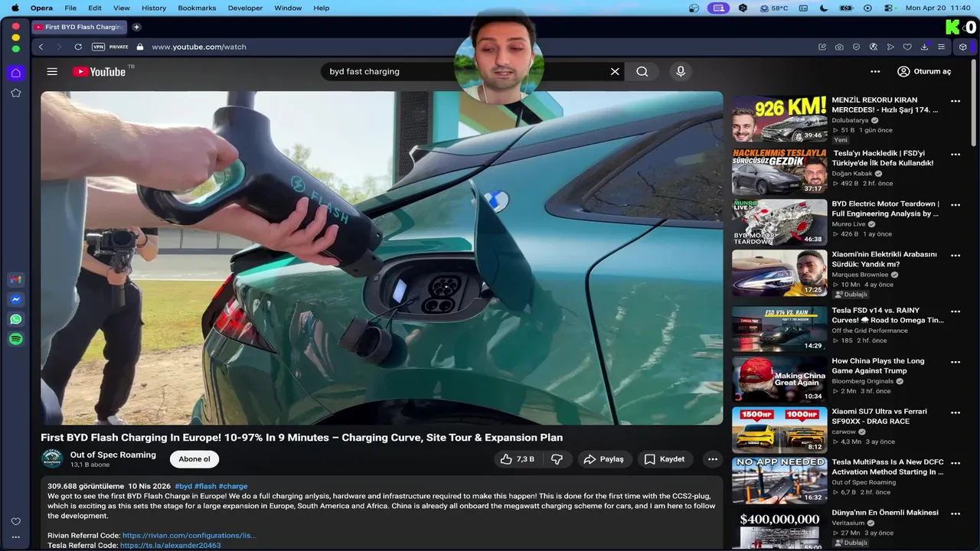Open Gmail in Opera sidebar
This screenshot has width=980, height=551.
coord(15,279)
